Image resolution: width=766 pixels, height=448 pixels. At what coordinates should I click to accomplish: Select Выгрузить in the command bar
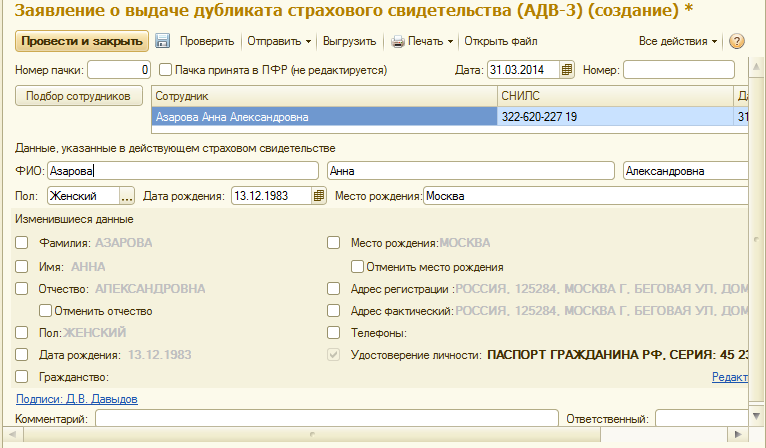point(350,41)
